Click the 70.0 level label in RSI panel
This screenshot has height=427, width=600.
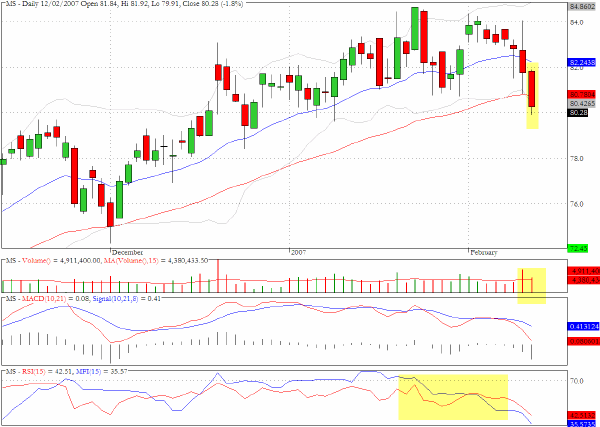(x=576, y=381)
